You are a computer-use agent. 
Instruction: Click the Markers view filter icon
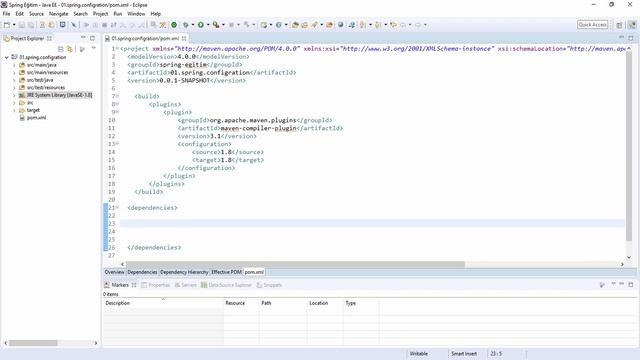click(602, 285)
